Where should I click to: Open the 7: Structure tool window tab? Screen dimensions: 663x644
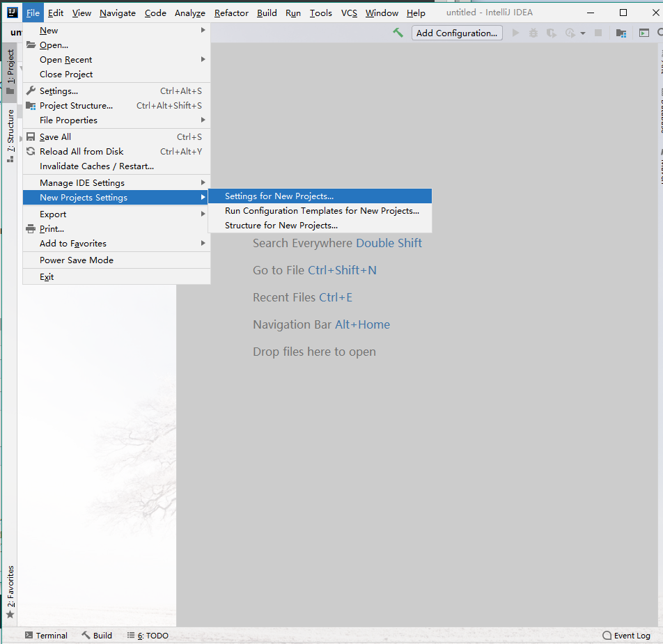[x=10, y=136]
